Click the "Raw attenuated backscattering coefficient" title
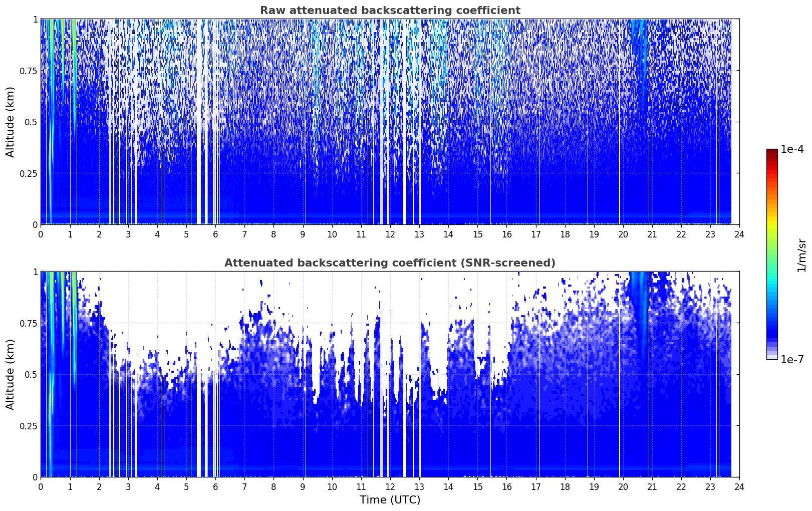 click(390, 11)
